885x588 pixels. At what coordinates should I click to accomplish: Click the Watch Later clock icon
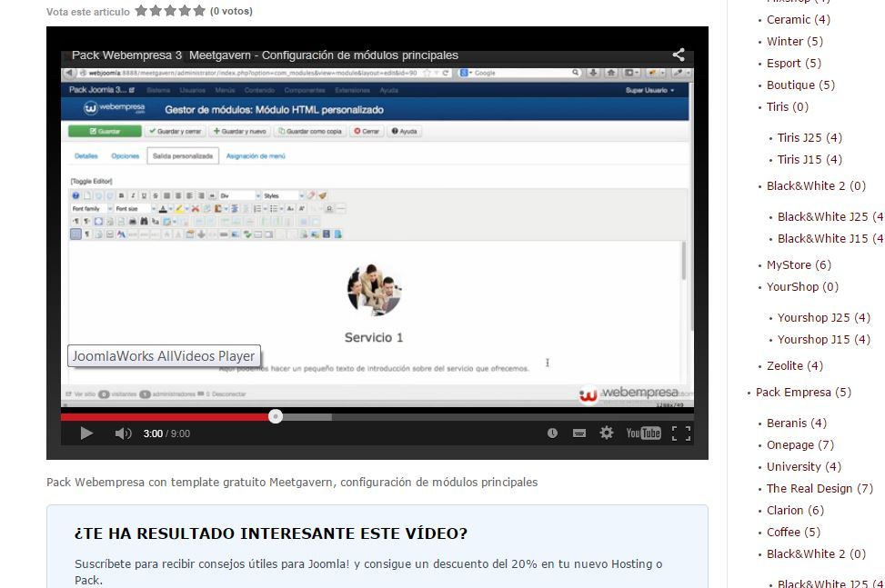(552, 433)
